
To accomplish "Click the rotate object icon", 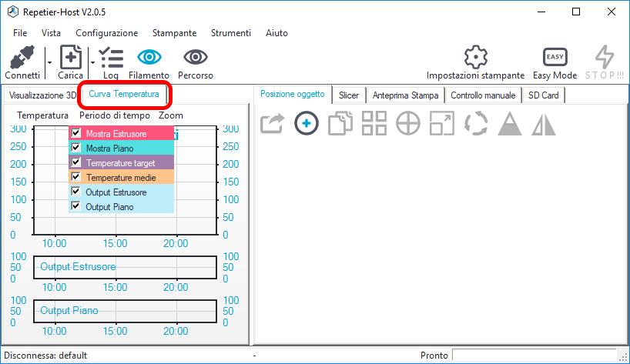I will click(x=476, y=123).
